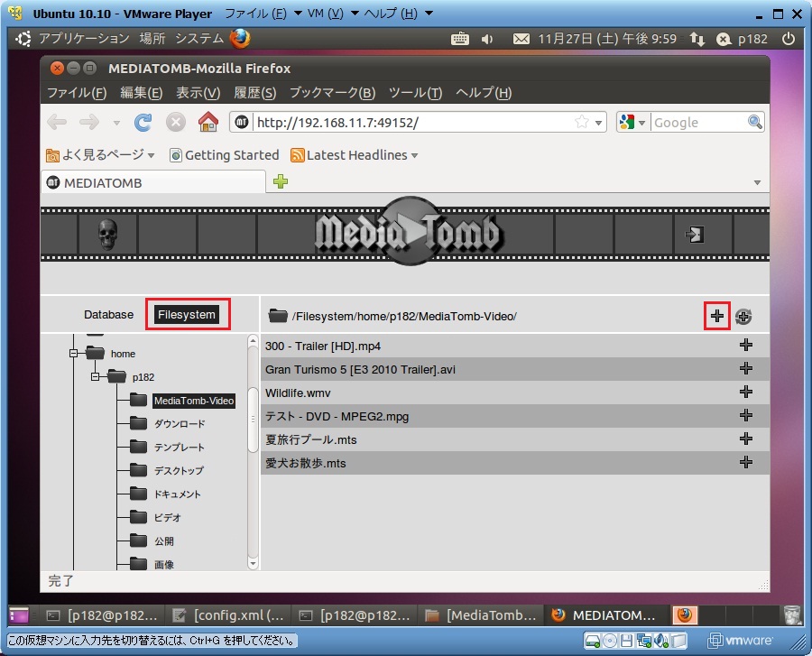Open the back/forward history dropdown
This screenshot has height=656, width=812.
click(116, 124)
